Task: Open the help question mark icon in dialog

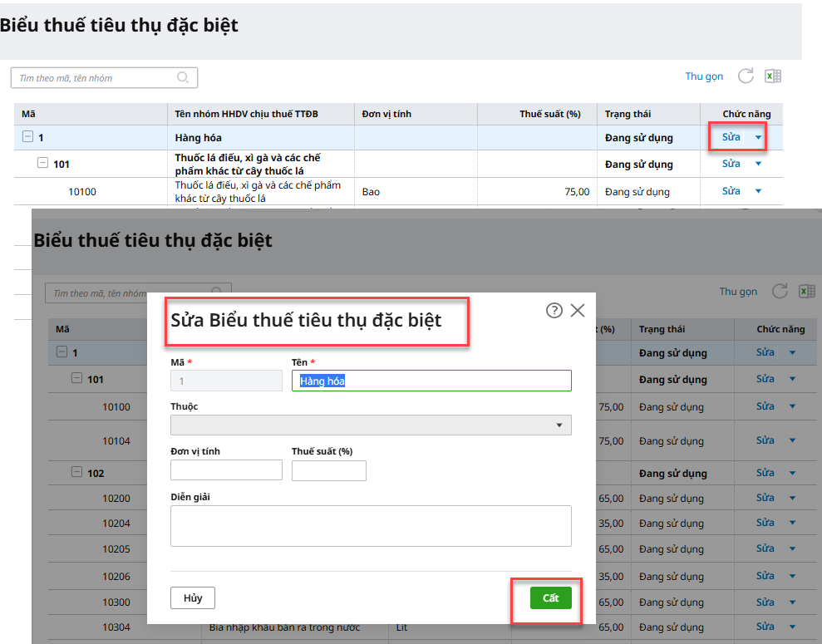Action: pos(554,310)
